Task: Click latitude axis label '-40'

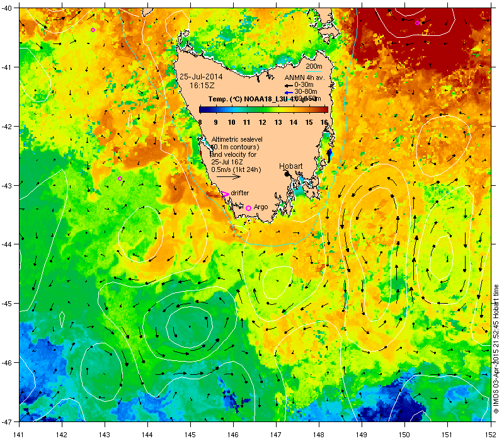Action: [x=6, y=8]
